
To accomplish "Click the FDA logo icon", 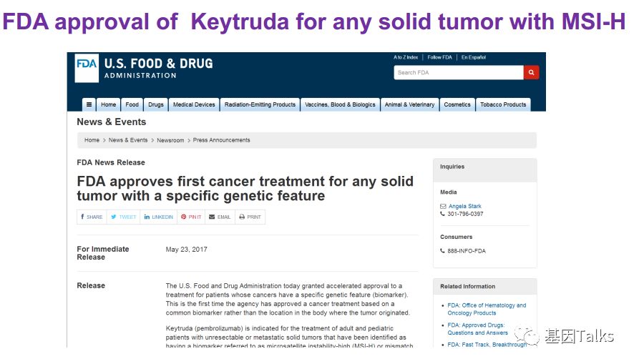I will click(86, 67).
